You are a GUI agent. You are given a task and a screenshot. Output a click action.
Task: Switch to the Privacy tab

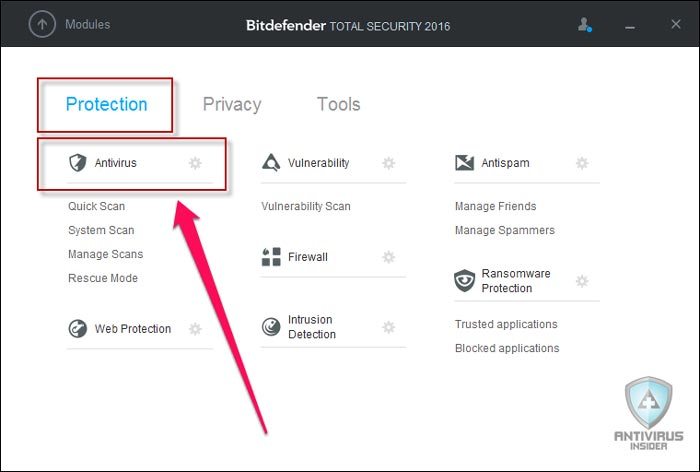pos(231,104)
